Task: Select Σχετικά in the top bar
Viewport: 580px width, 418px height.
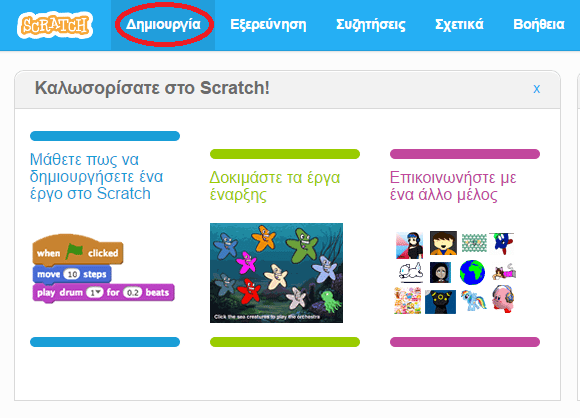Action: coord(459,24)
